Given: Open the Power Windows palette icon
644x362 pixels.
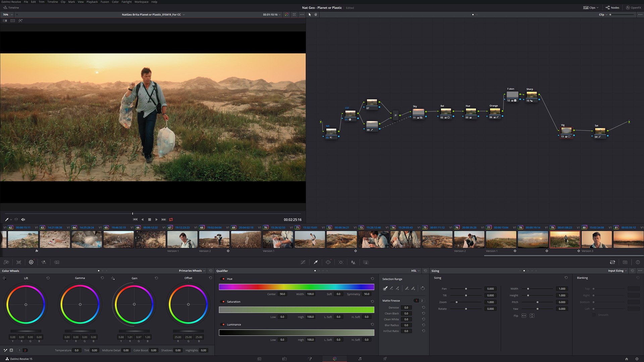Looking at the screenshot, I should point(328,262).
